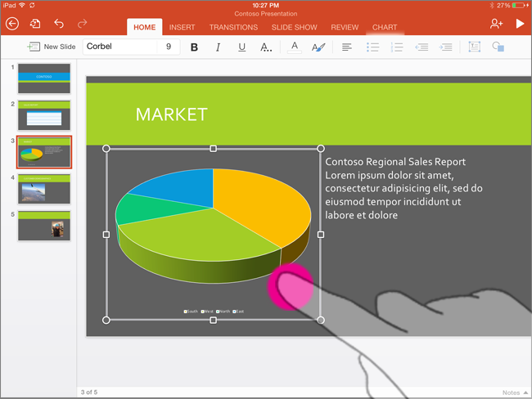Expand more font formatting options
532x399 pixels.
click(x=266, y=47)
